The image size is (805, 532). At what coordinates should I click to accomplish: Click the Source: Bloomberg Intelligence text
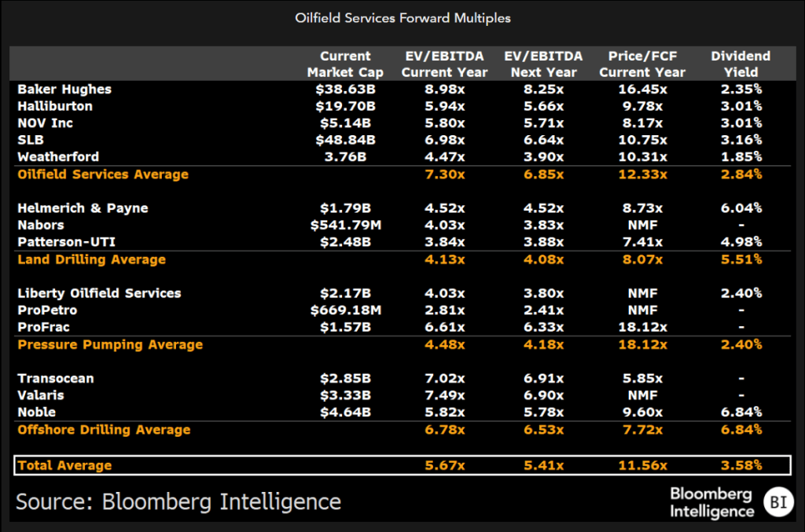178,501
